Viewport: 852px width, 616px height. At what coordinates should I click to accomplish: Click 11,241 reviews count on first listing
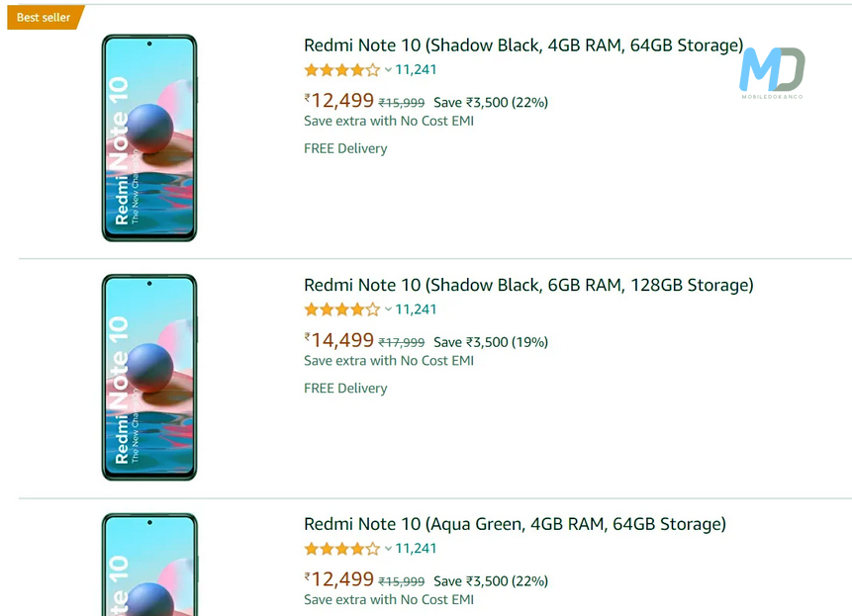coord(416,70)
